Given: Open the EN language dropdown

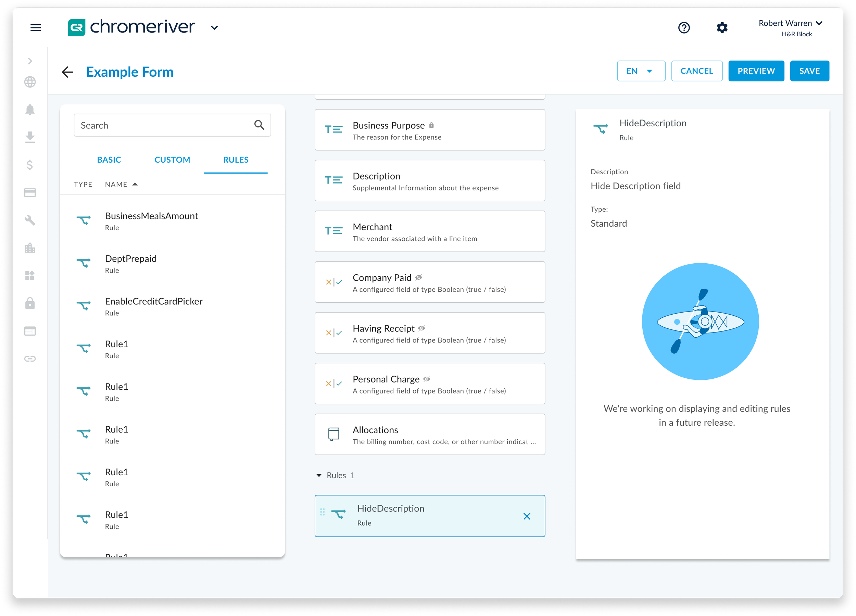Looking at the screenshot, I should pyautogui.click(x=641, y=71).
